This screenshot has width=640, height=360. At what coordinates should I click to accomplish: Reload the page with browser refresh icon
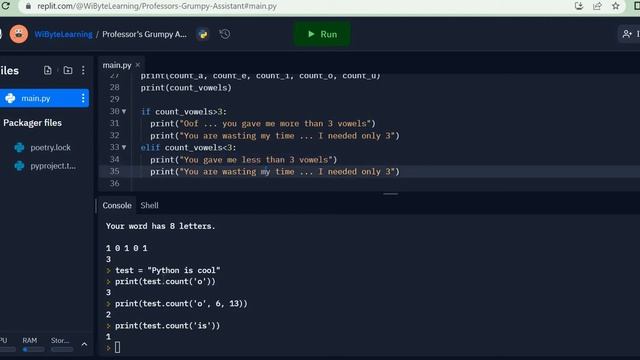pos(5,6)
